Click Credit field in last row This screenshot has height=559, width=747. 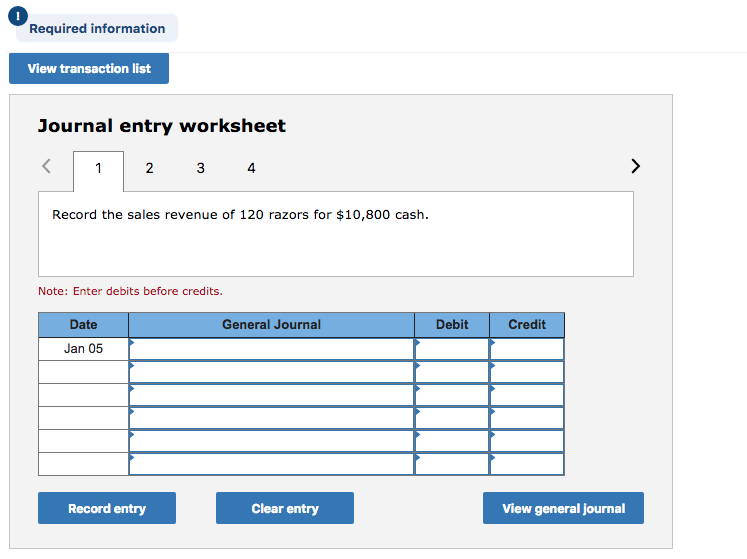point(527,464)
